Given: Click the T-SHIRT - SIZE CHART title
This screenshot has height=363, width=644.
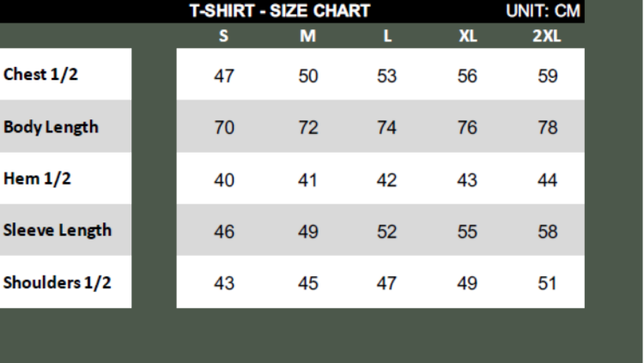Looking at the screenshot, I should click(x=280, y=11).
